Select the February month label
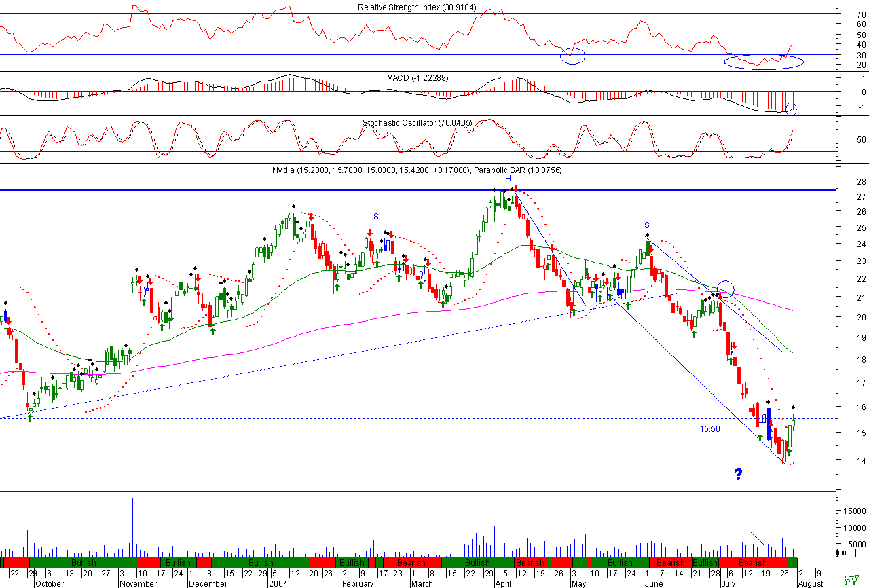869x588 pixels. [357, 583]
